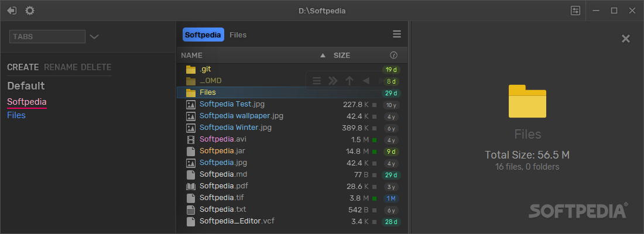Open Softpedia in the sidebar list

point(27,102)
